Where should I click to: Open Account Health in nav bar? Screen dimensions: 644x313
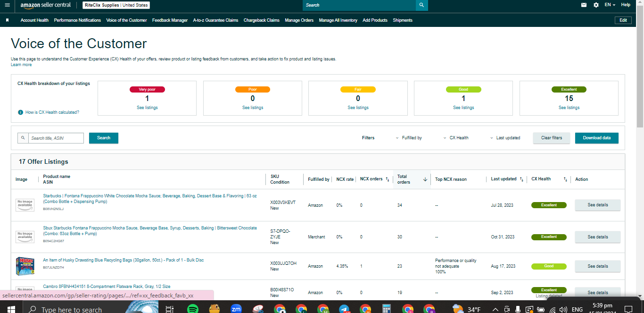34,20
